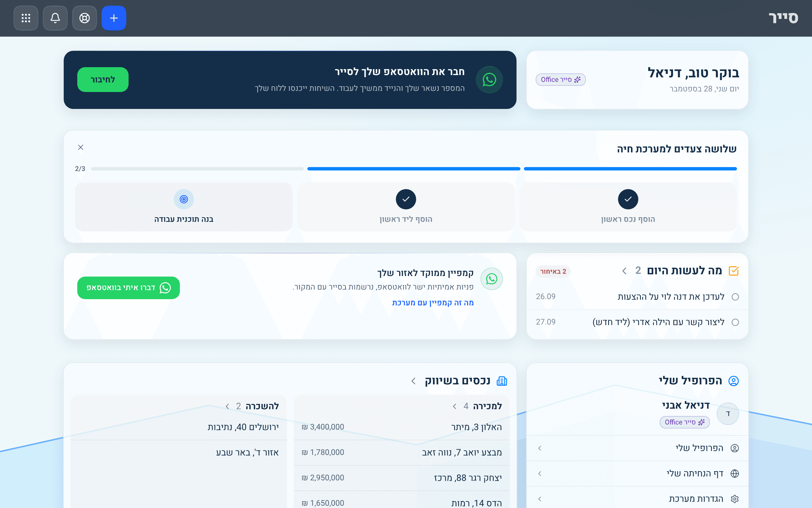Click globe icon of דף הנחיתה שלי
The width and height of the screenshot is (812, 508).
[734, 473]
